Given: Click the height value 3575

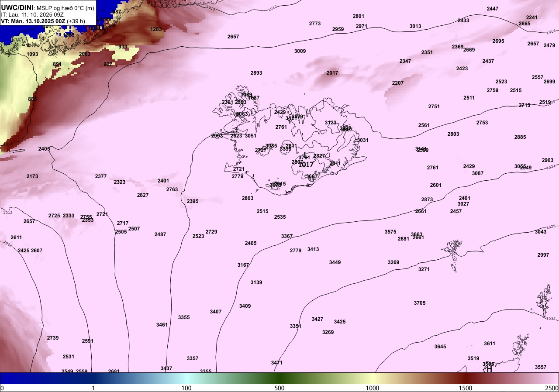Looking at the screenshot, I should [x=390, y=232].
